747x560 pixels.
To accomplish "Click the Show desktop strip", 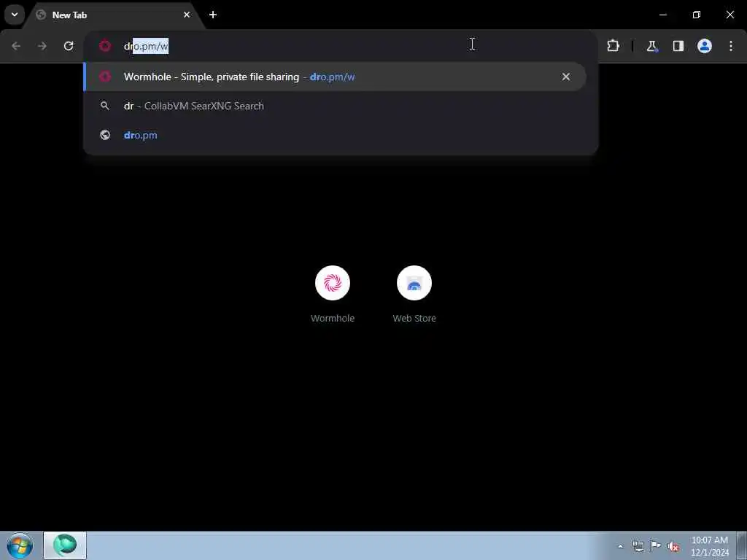I will point(741,545).
